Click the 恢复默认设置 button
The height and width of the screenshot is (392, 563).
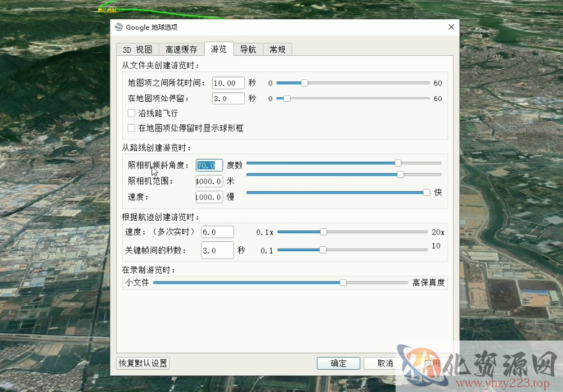click(x=143, y=363)
